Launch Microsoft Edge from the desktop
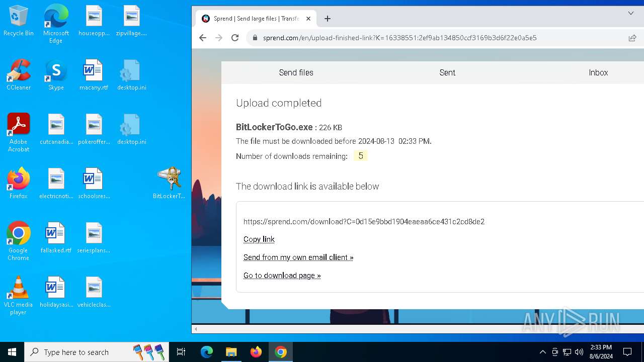The height and width of the screenshot is (362, 644). click(x=56, y=23)
